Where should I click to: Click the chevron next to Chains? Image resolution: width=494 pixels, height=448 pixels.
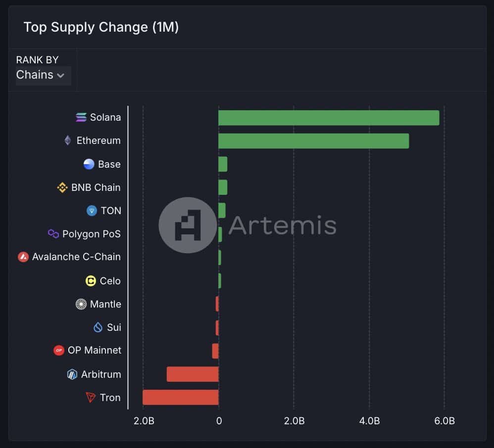click(x=60, y=76)
